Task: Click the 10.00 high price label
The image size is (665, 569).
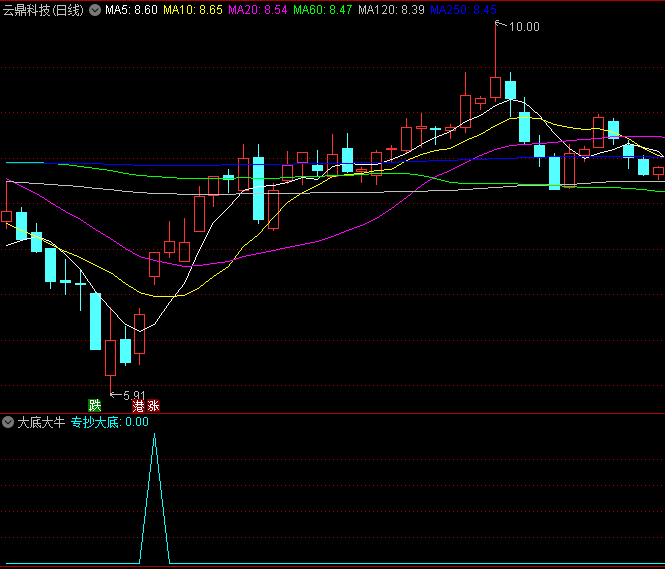Action: click(x=524, y=27)
